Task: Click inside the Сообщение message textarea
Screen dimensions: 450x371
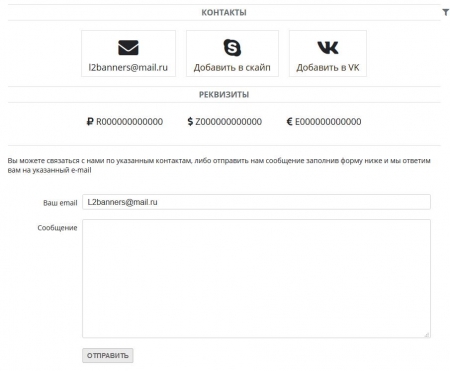Action: (256, 279)
